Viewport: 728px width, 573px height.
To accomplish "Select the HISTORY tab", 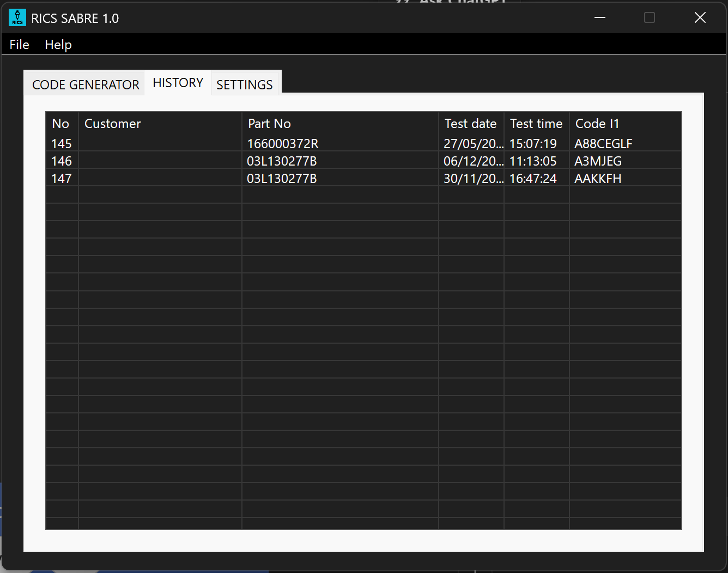I will (178, 83).
